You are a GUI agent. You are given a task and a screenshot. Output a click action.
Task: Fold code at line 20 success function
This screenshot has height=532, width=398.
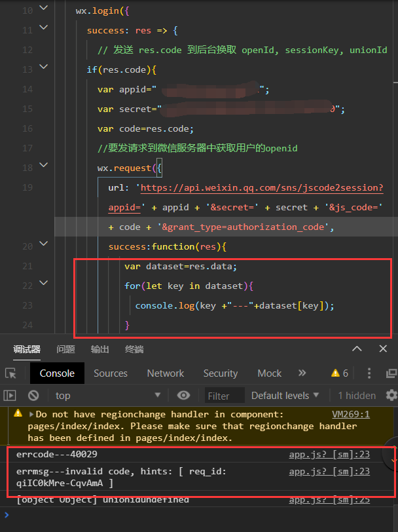(44, 244)
